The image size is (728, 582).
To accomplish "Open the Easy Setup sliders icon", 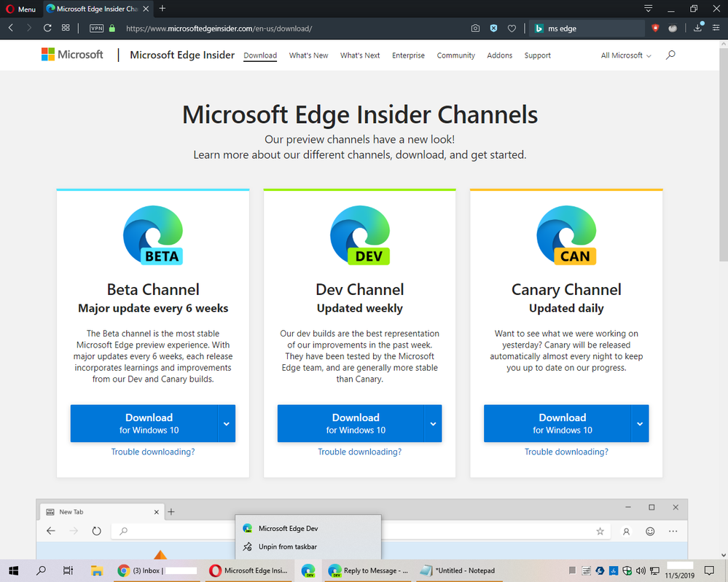I will [x=716, y=28].
